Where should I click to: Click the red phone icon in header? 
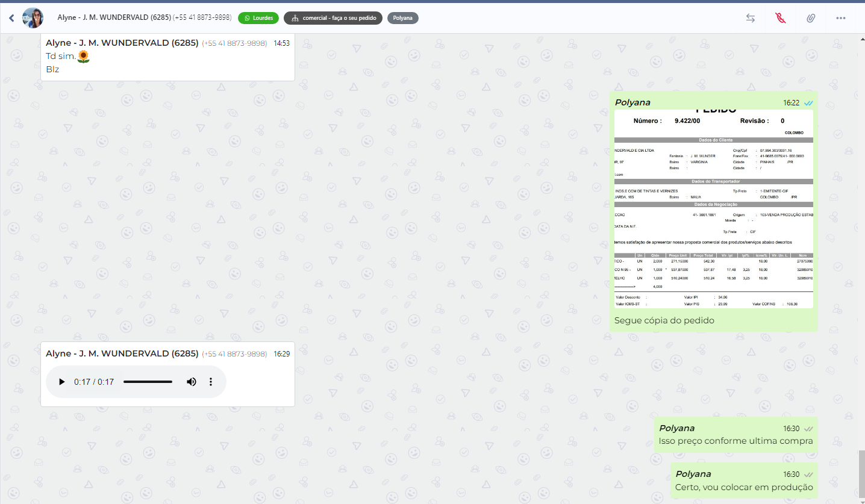(x=781, y=18)
